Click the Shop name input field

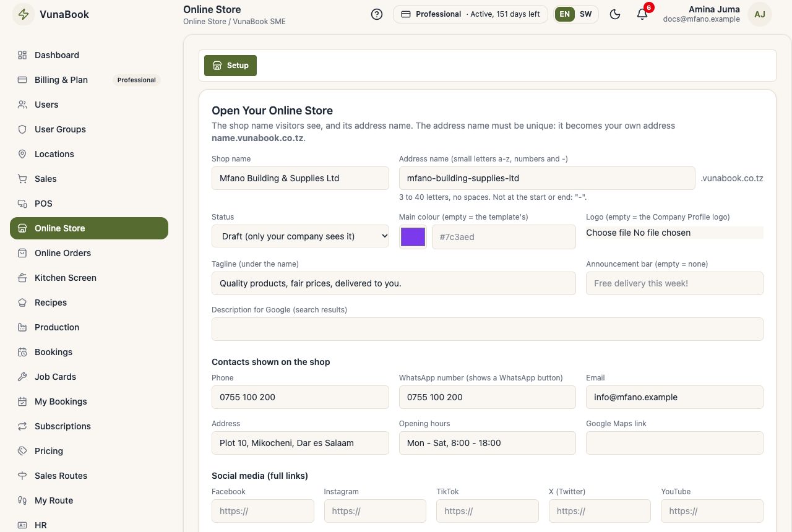point(300,178)
